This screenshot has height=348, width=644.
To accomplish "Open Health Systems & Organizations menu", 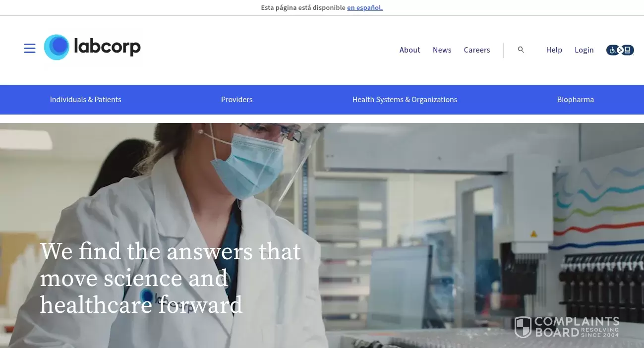I will 405,100.
